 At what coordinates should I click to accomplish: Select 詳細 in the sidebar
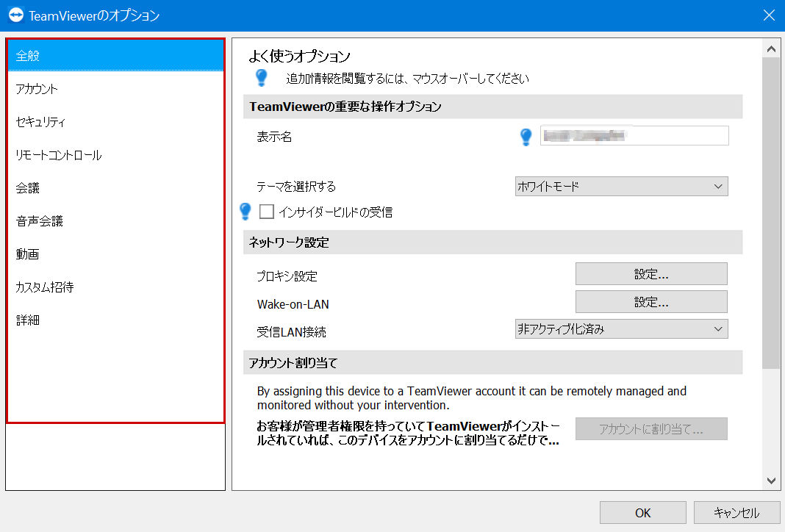coord(115,320)
